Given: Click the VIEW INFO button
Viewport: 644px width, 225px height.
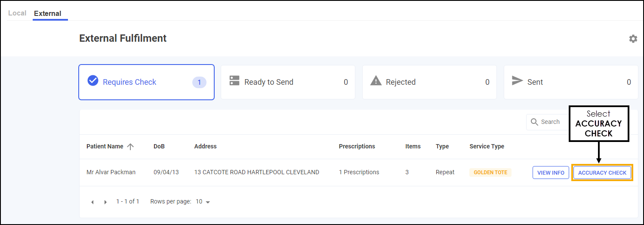Looking at the screenshot, I should tap(551, 173).
